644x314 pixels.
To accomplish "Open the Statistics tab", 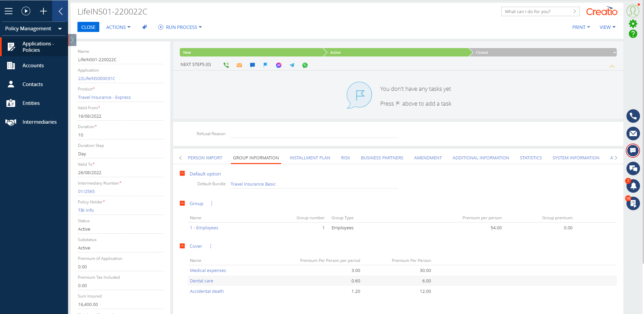I will click(x=531, y=158).
